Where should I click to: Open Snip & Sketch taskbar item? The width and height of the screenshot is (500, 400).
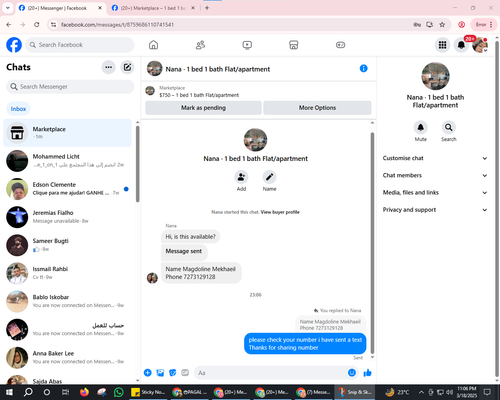click(356, 392)
